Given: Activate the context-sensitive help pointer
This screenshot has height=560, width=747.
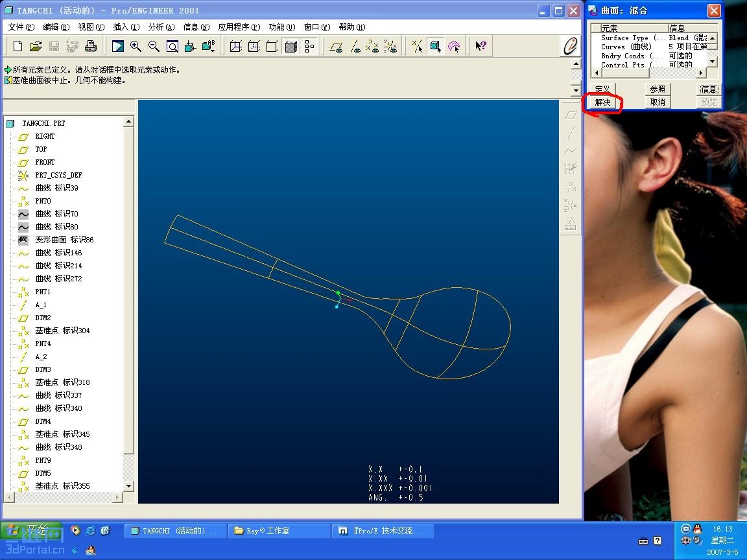Looking at the screenshot, I should click(x=480, y=46).
